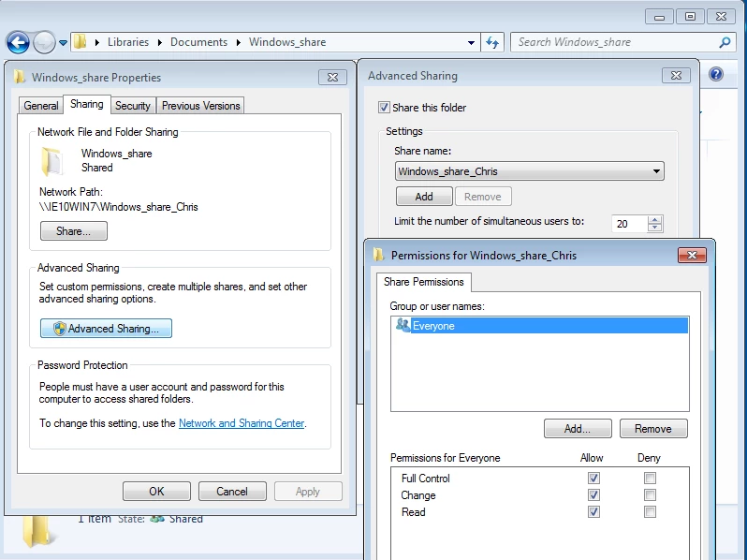The height and width of the screenshot is (560, 747).
Task: Minimize the Explorer window
Action: (659, 17)
